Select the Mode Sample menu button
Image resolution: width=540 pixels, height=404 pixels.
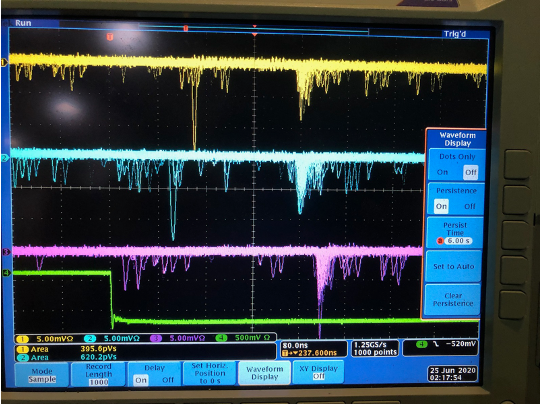[42, 375]
